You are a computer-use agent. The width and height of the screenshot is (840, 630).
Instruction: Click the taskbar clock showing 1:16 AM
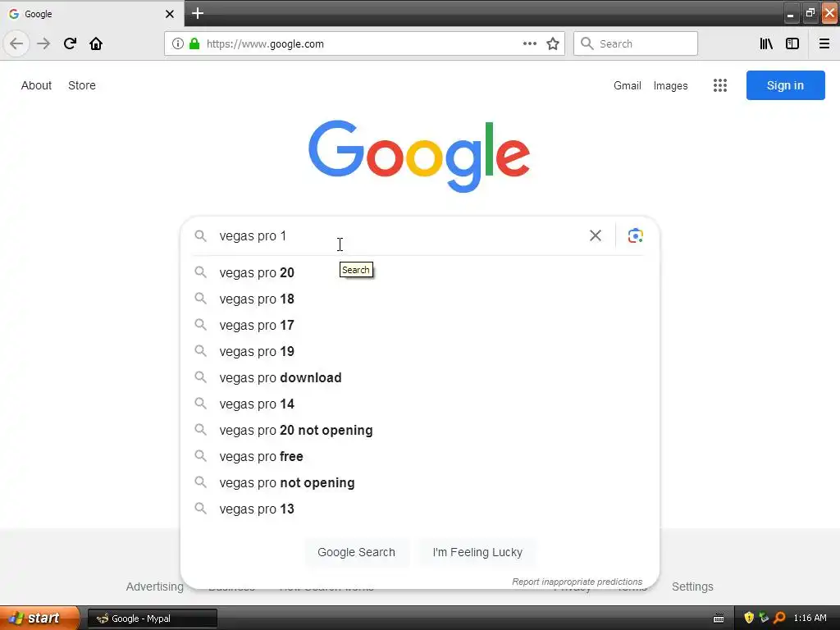coord(810,618)
